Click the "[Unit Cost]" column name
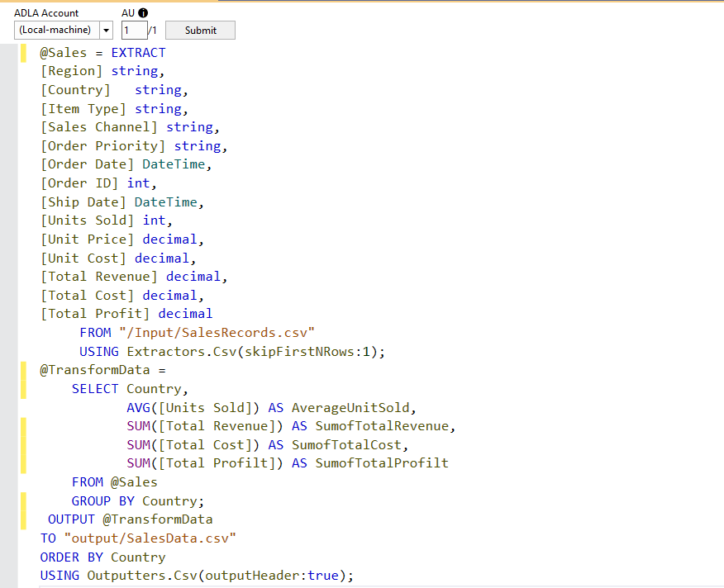This screenshot has width=724, height=588. (83, 258)
